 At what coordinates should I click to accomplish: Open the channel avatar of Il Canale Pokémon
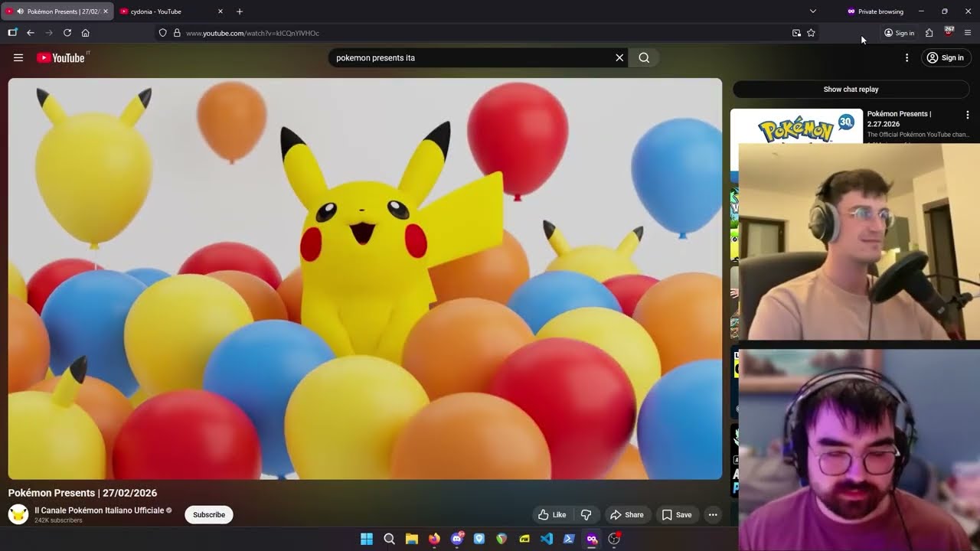18,514
